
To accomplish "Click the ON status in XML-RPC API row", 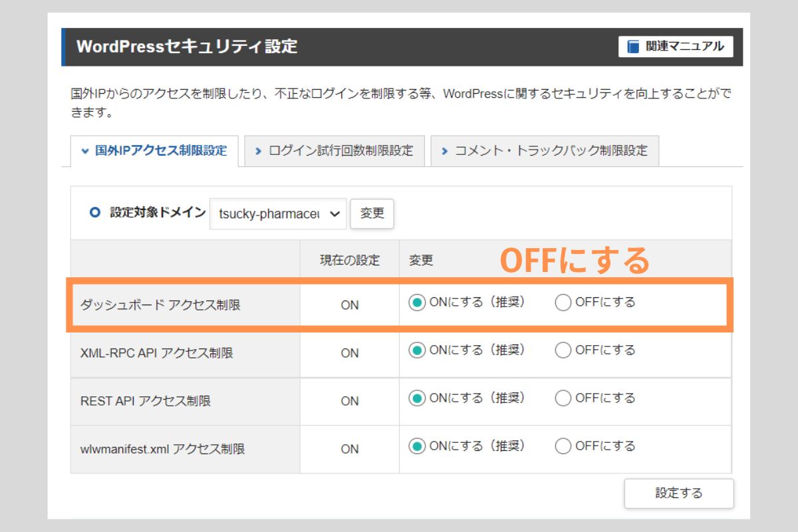I will [350, 353].
